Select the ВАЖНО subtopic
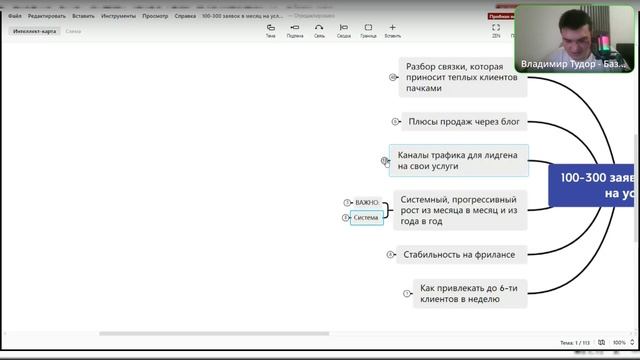Image resolution: width=640 pixels, height=360 pixels. point(367,202)
